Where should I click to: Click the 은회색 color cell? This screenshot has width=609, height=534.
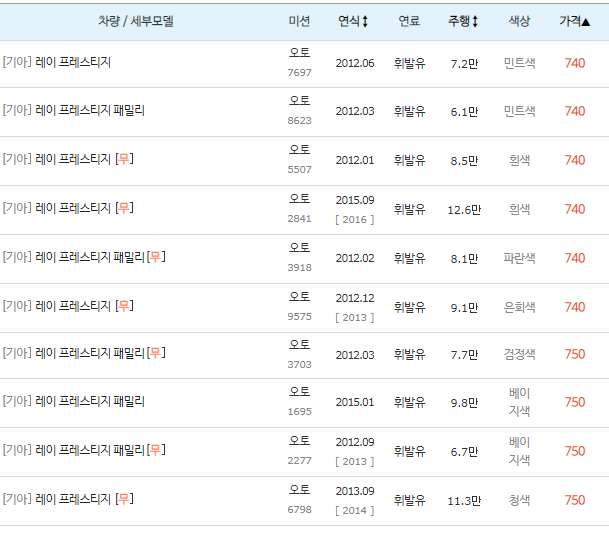[519, 307]
